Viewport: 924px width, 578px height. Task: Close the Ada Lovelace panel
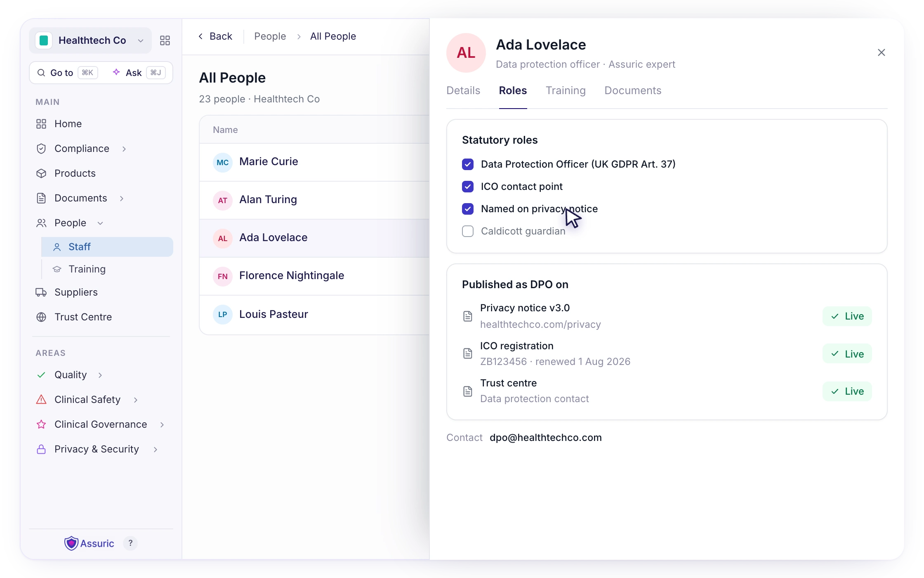point(882,52)
